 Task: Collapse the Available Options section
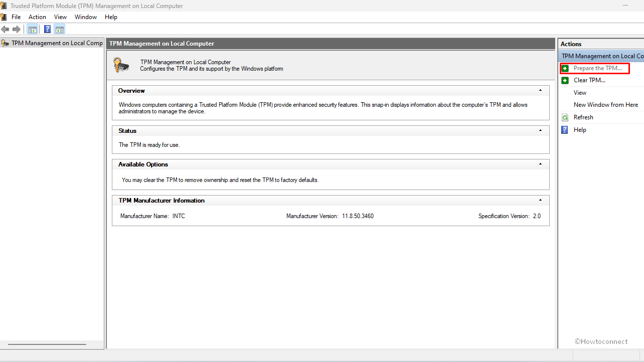tap(540, 164)
